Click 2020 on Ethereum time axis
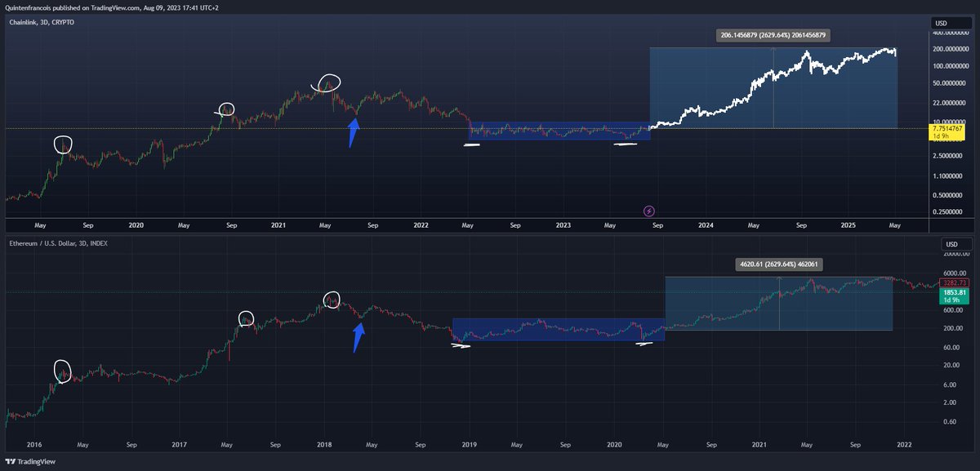980x471 pixels. click(x=614, y=446)
